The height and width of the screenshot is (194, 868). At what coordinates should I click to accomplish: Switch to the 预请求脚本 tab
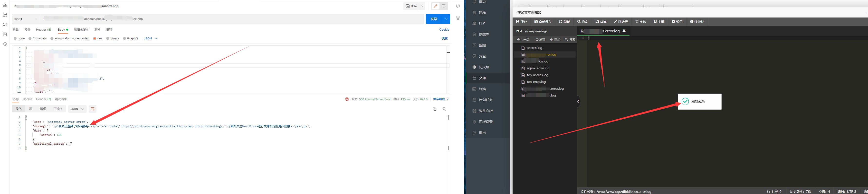(x=81, y=30)
